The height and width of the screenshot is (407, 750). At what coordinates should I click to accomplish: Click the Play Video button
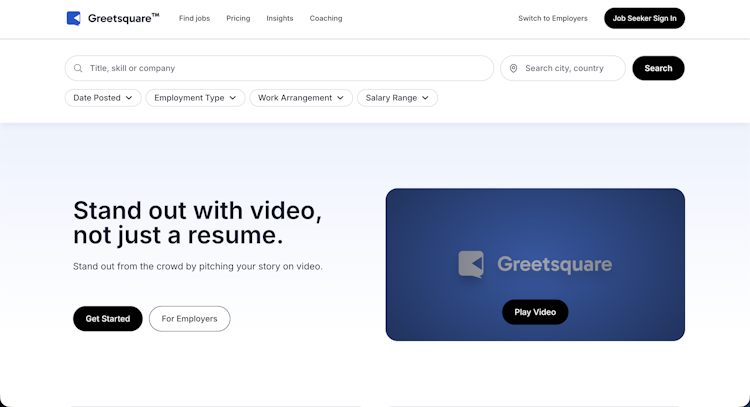tap(535, 312)
